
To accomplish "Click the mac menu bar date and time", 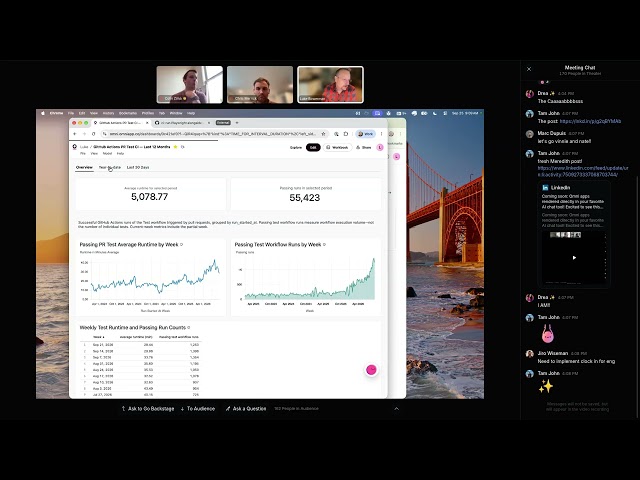I will pyautogui.click(x=464, y=113).
